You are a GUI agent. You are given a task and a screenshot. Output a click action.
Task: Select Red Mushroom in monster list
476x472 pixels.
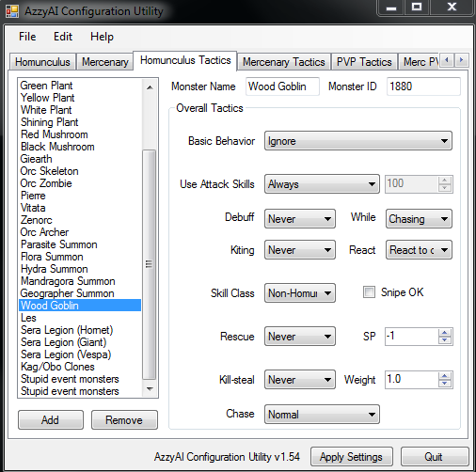pyautogui.click(x=80, y=134)
